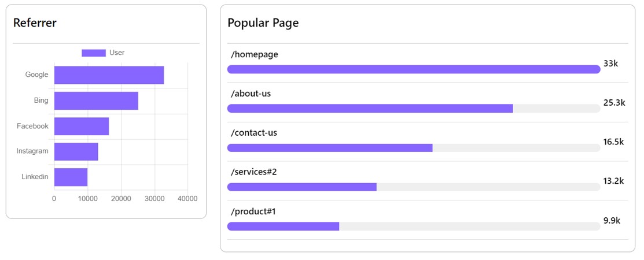Select the Linkedin bar in the chart

pos(71,177)
